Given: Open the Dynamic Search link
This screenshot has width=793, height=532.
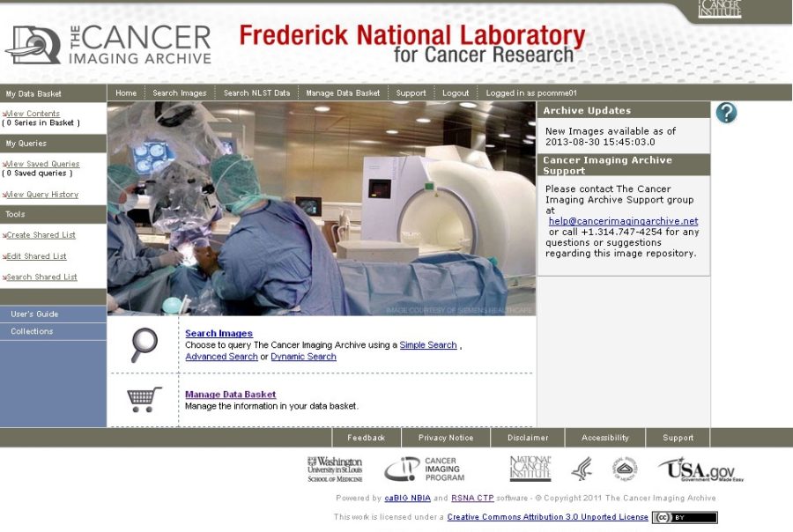Looking at the screenshot, I should pyautogui.click(x=303, y=357).
